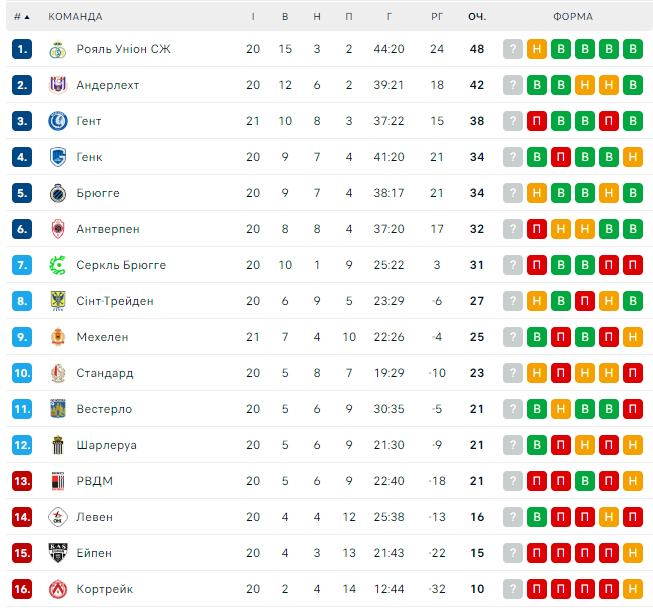Sort standings by ОЧ. points column
The width and height of the screenshot is (653, 613).
(x=477, y=17)
